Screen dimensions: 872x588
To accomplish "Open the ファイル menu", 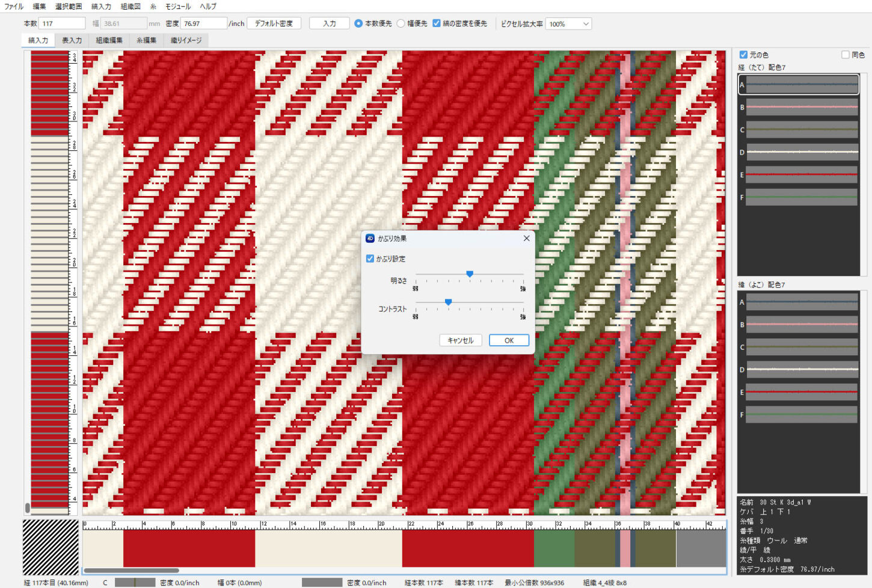I will (14, 7).
